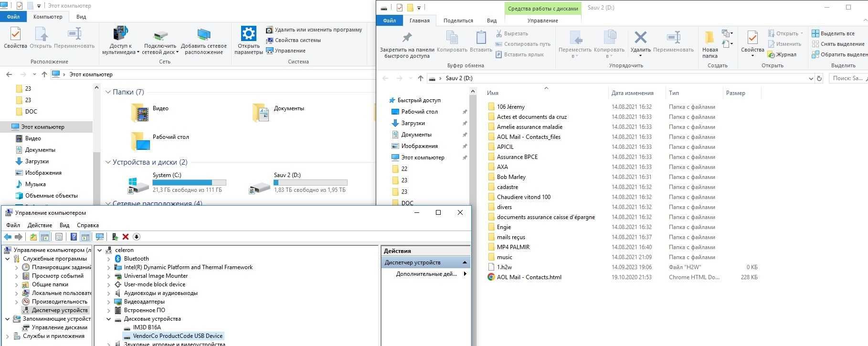Click up arrow in Этот компьютер navigation bar
Viewport: 868px width, 346px height.
pos(44,74)
